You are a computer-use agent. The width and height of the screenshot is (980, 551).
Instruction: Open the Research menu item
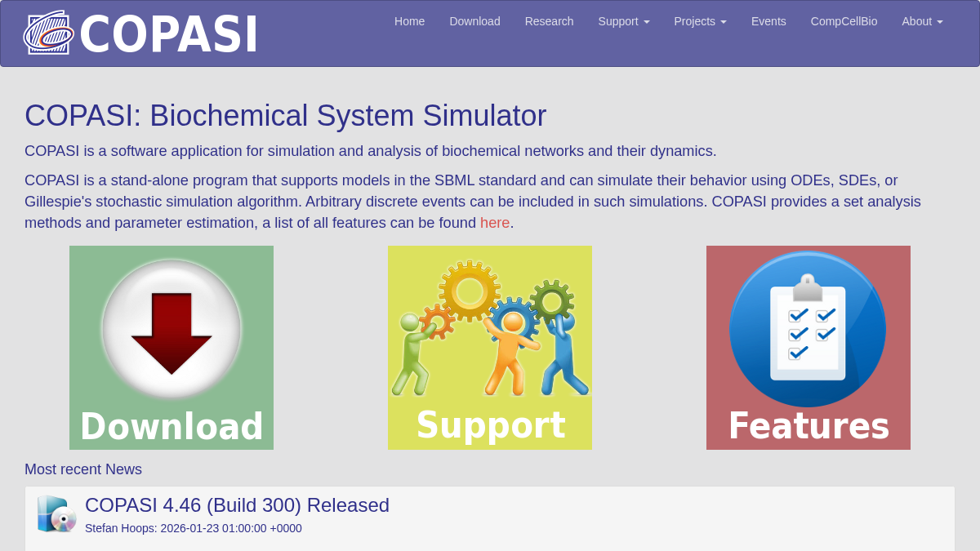point(549,21)
